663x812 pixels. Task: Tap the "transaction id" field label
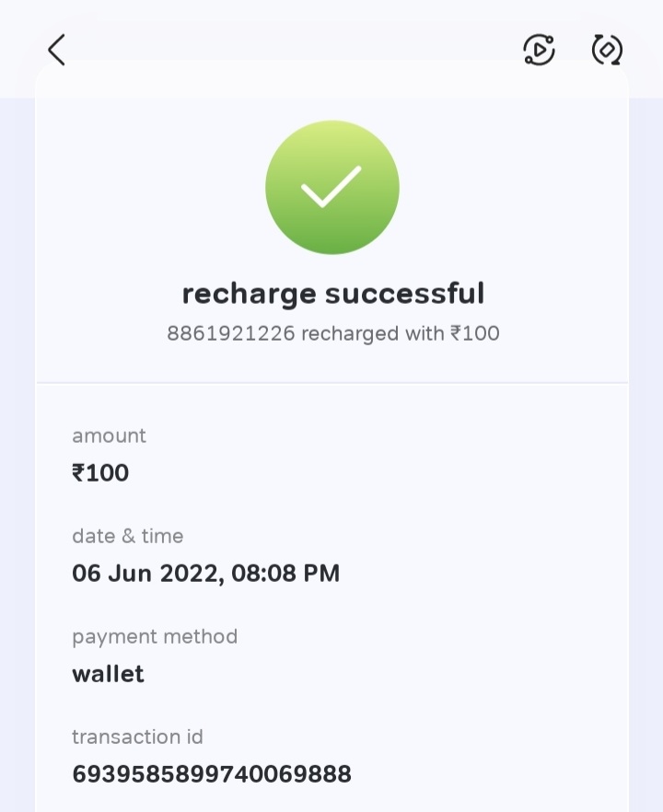pos(137,737)
